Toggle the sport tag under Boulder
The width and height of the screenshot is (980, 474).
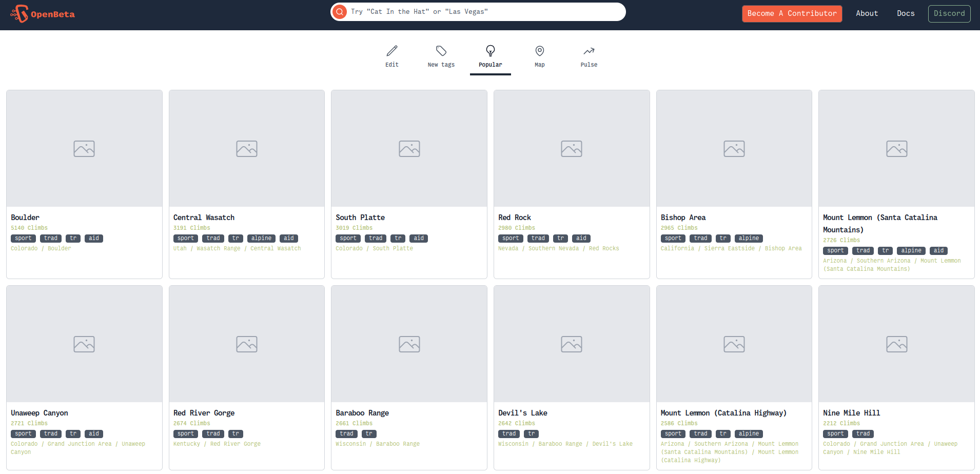click(x=23, y=238)
